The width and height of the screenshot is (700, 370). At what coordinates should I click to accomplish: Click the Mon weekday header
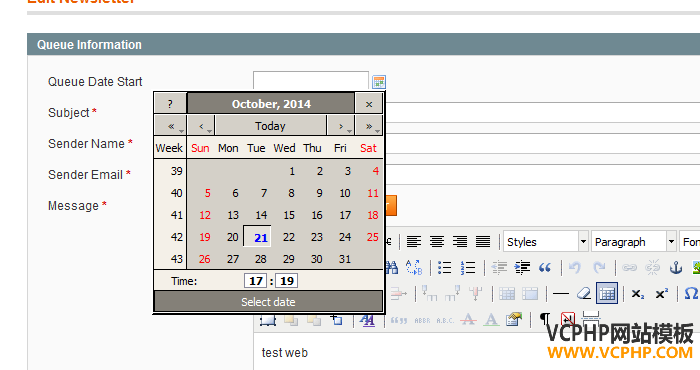point(228,148)
